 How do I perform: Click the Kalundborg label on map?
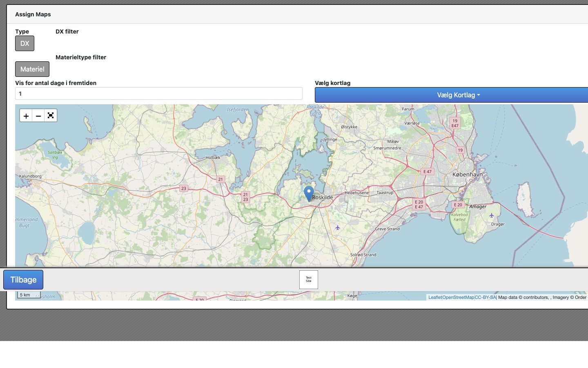click(x=30, y=176)
